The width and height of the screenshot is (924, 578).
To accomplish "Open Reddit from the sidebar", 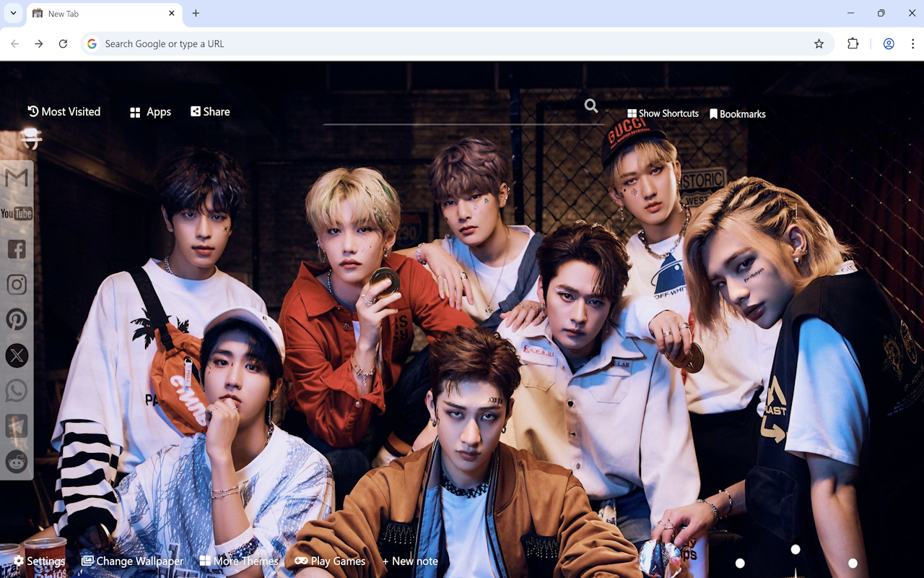I will [17, 462].
